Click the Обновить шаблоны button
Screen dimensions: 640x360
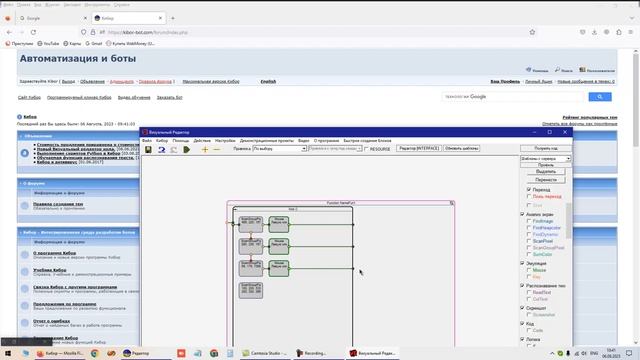pos(462,149)
